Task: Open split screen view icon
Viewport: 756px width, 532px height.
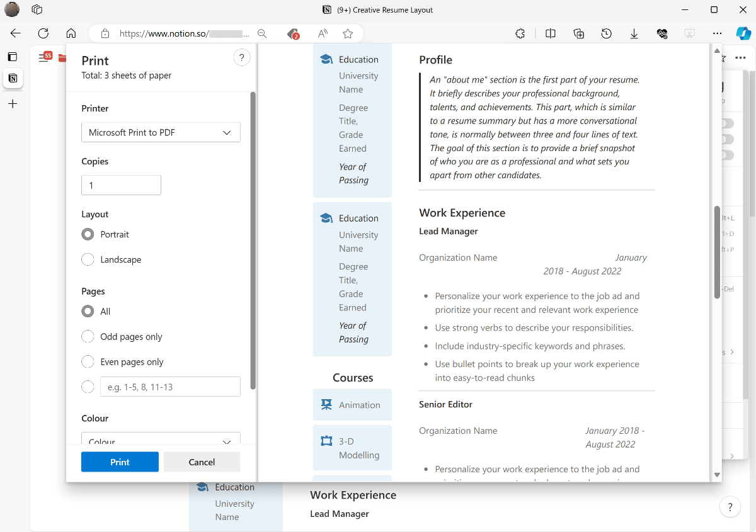Action: [x=550, y=33]
